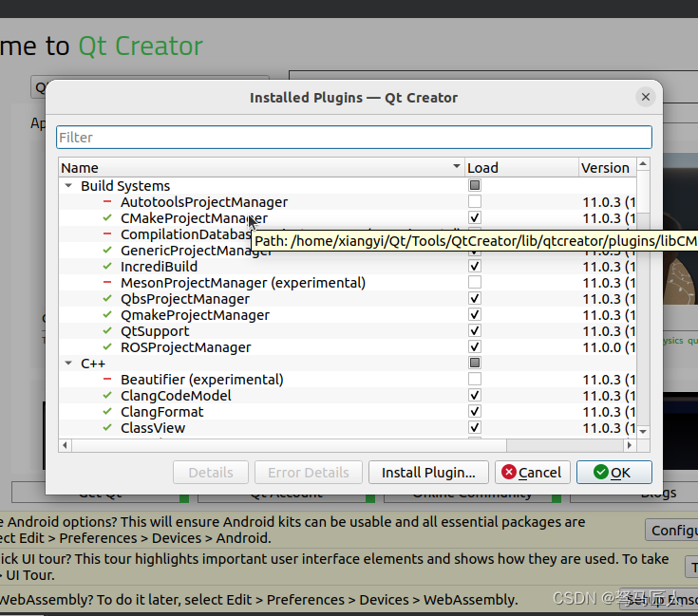This screenshot has width=698, height=616.
Task: Click the Version column header
Action: (607, 168)
